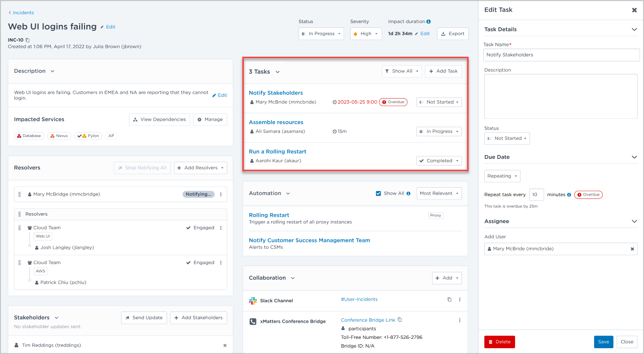Go back to Incidents list
The image size is (644, 354).
pyautogui.click(x=21, y=13)
